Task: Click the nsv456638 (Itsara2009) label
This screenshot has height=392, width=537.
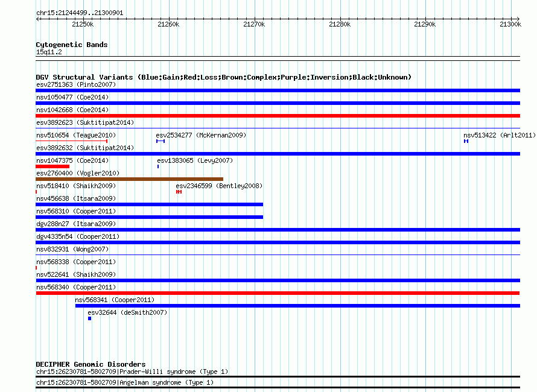Action: click(76, 198)
